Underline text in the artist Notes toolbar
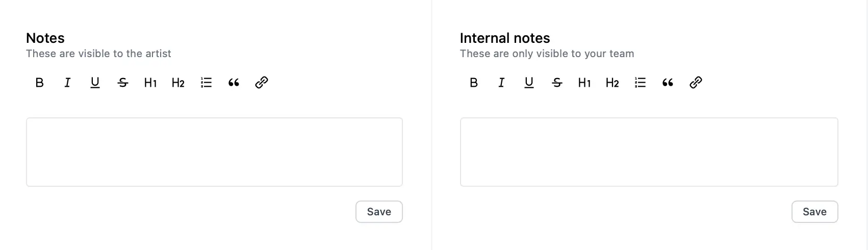The image size is (868, 250). (x=95, y=83)
